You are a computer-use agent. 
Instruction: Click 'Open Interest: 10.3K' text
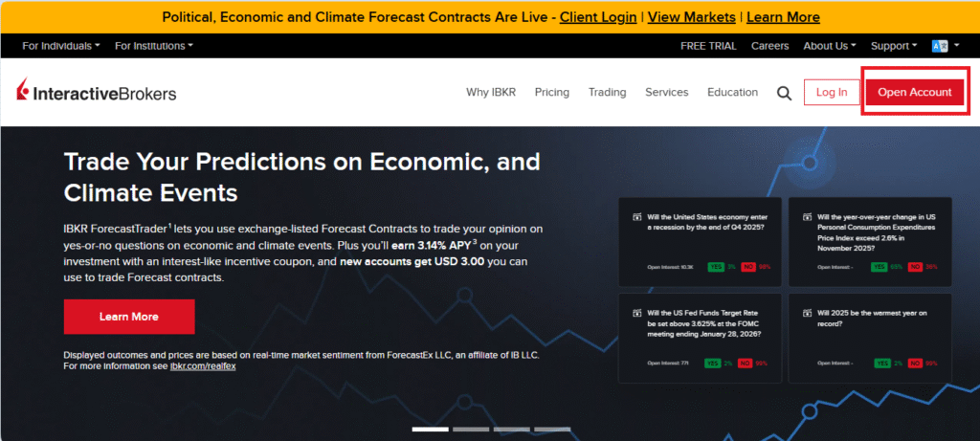click(671, 267)
